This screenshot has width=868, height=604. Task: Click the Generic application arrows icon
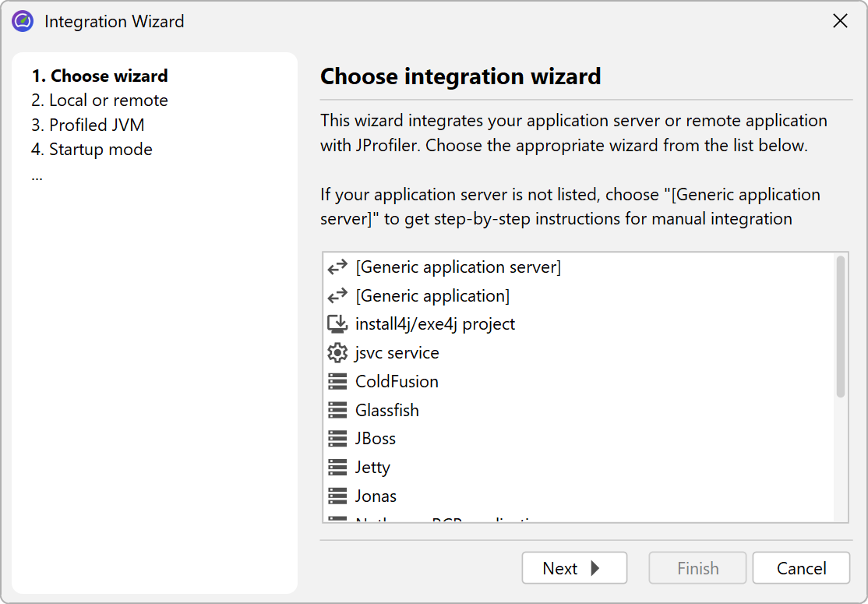(x=337, y=296)
